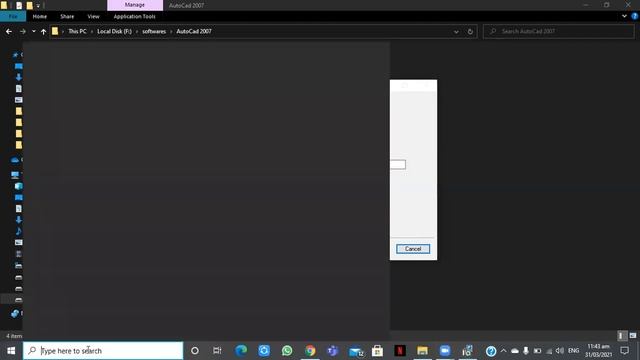Open Task View on taskbar
The width and height of the screenshot is (640, 360).
coord(217,351)
